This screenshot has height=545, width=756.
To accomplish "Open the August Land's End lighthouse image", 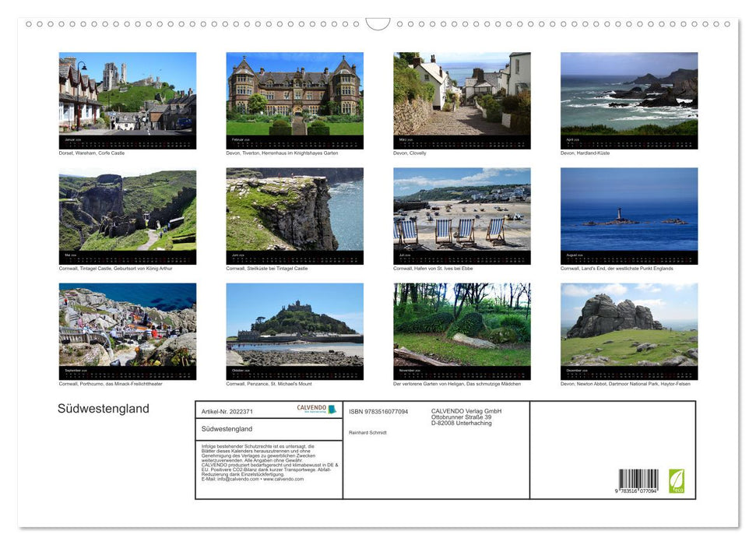I will pyautogui.click(x=628, y=216).
